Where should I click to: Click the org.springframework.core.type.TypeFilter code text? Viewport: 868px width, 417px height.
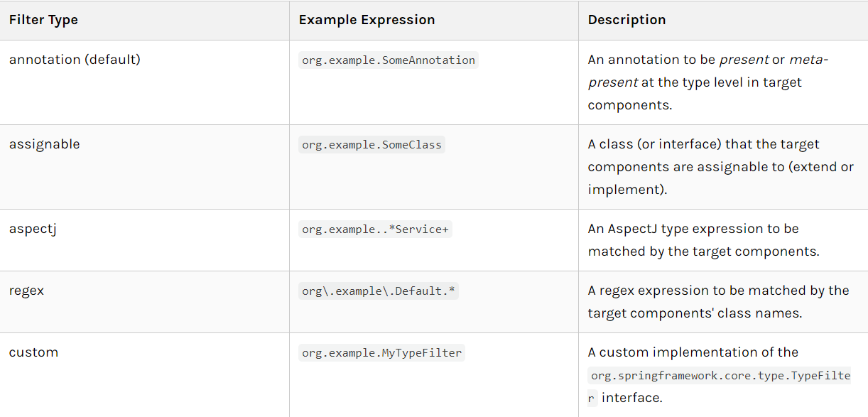[x=720, y=386]
